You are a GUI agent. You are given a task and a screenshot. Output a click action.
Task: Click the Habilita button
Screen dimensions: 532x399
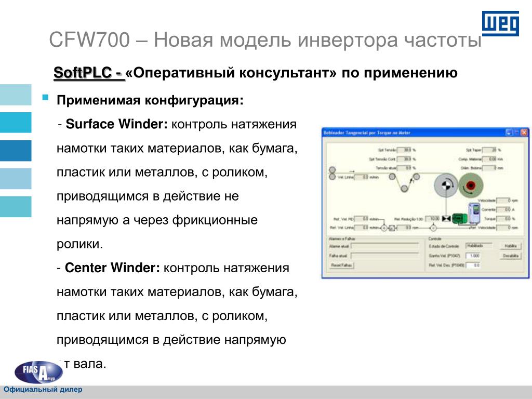click(x=511, y=246)
